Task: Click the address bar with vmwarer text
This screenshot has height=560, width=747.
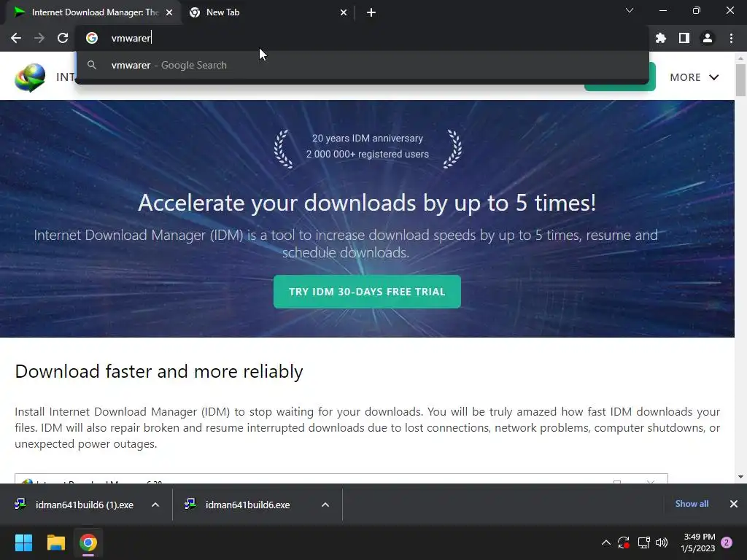Action: pyautogui.click(x=362, y=38)
